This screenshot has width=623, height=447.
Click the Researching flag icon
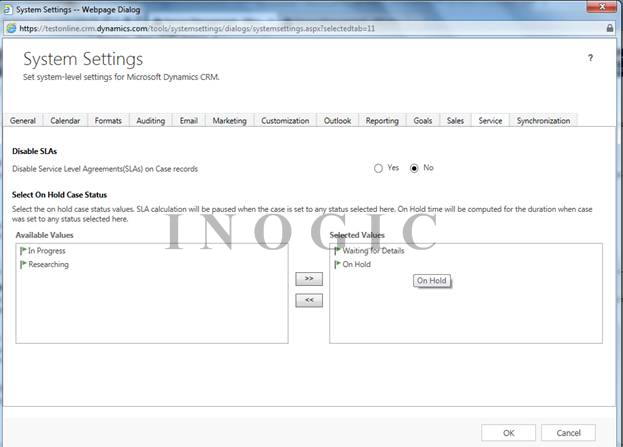[23, 264]
